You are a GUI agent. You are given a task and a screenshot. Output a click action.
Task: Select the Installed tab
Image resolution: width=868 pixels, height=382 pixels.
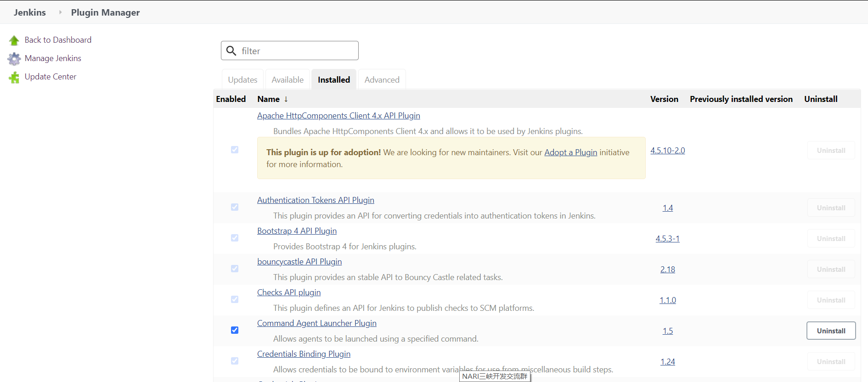(x=334, y=79)
